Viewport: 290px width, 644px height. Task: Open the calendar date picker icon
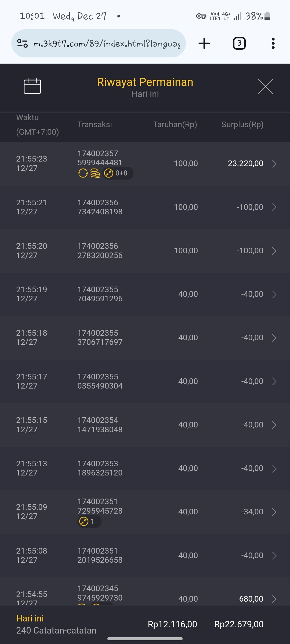tap(32, 86)
